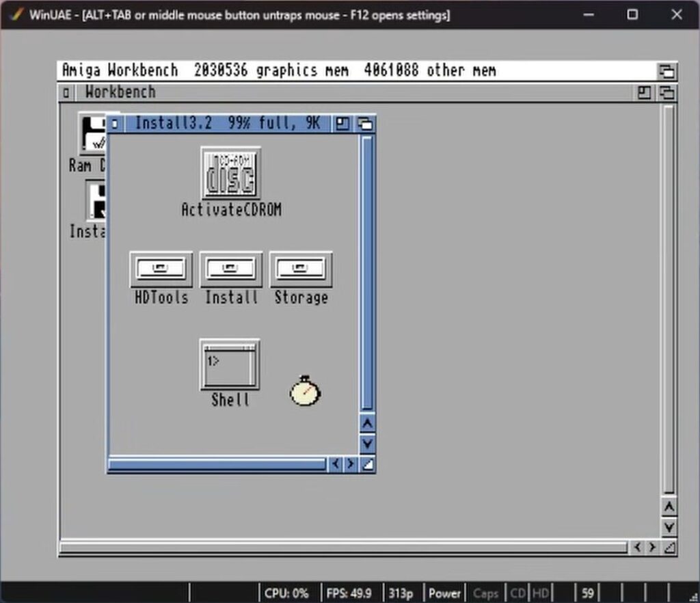The height and width of the screenshot is (603, 700).
Task: Click the down arrow in Install3.2 window scrollbar
Action: tap(367, 444)
